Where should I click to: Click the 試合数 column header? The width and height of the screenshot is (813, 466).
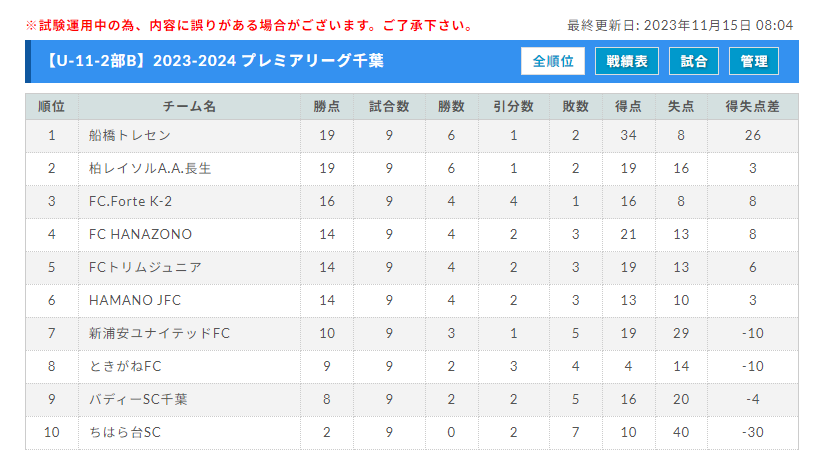click(x=389, y=107)
